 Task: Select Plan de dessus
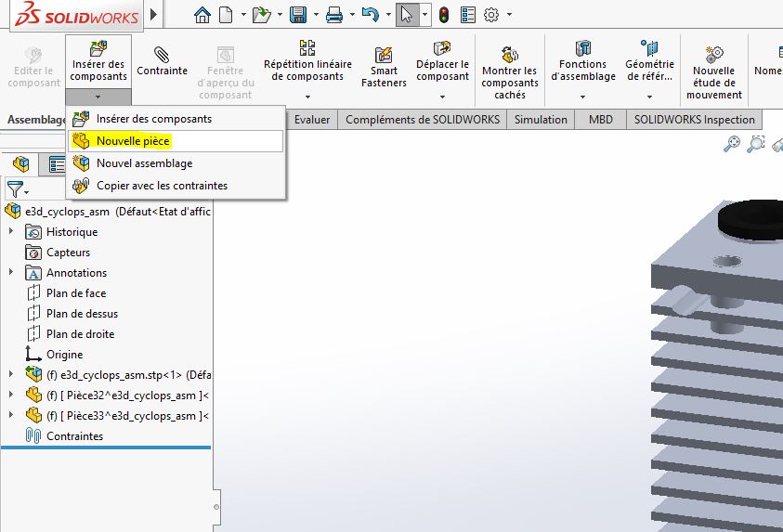72,314
